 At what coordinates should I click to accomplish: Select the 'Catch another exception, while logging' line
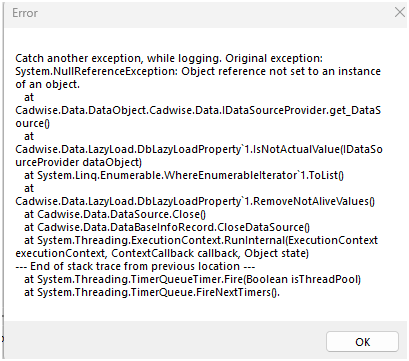pyautogui.click(x=169, y=58)
